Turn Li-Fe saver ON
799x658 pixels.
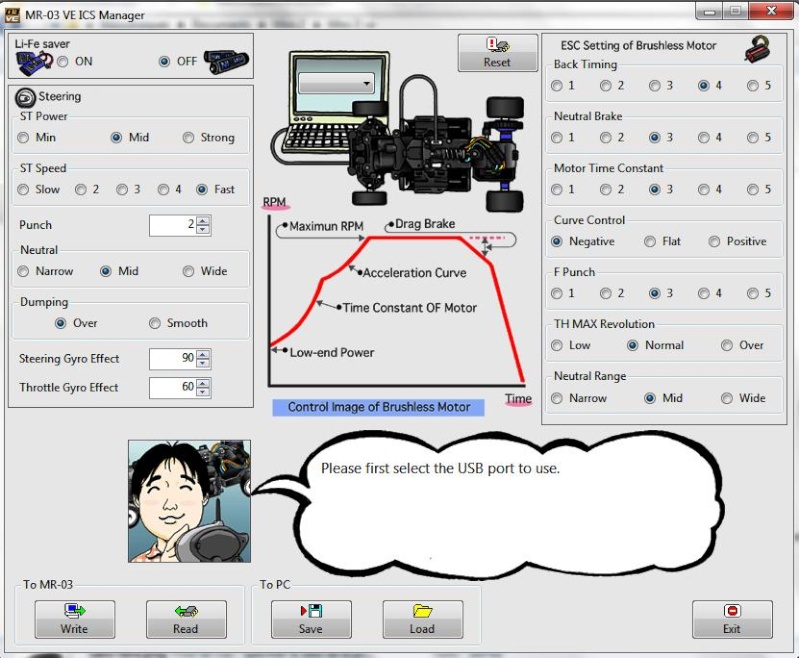(63, 62)
